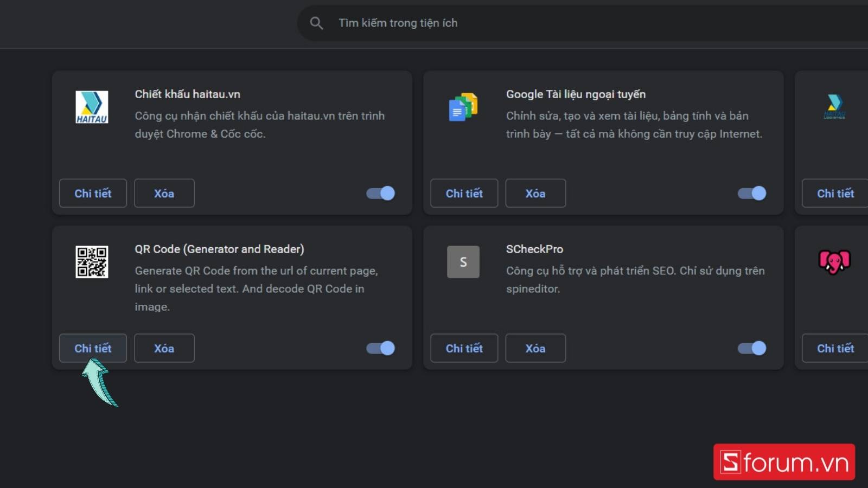
Task: Click the 'Công cụ nhận chiết khấu' description text
Action: (x=260, y=125)
